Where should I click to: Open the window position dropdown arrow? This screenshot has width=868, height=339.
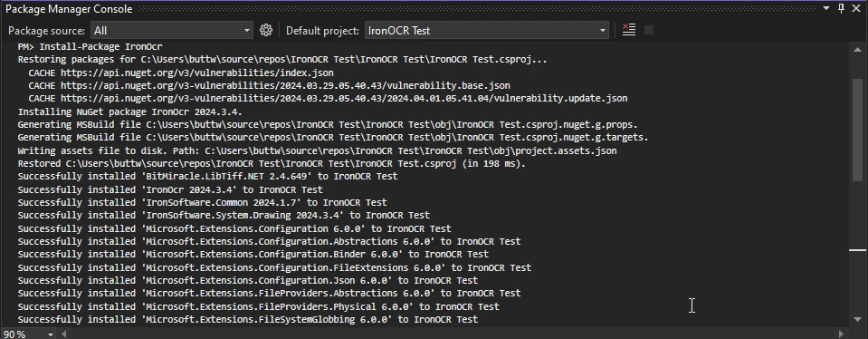826,8
